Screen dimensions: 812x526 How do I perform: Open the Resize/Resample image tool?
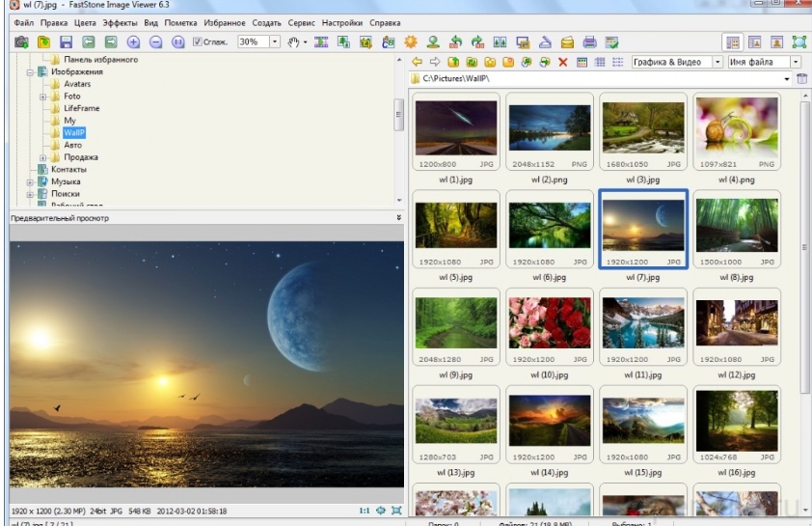(x=343, y=42)
